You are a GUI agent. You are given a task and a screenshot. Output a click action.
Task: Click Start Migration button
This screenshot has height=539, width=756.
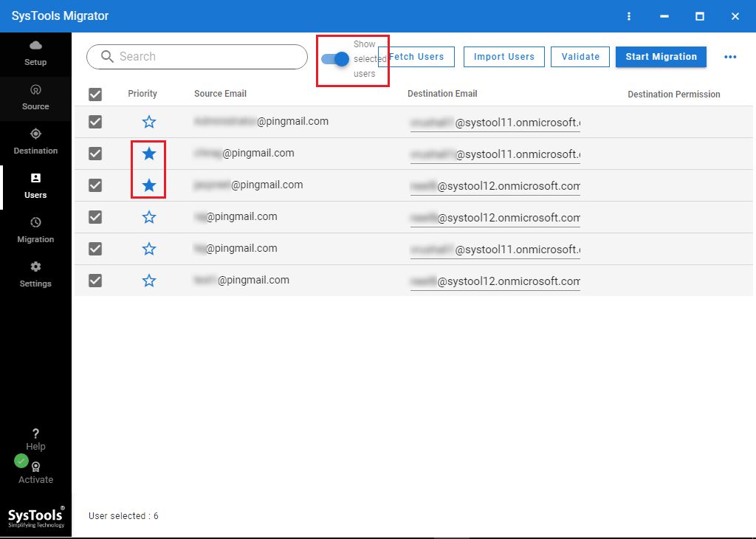pos(661,57)
